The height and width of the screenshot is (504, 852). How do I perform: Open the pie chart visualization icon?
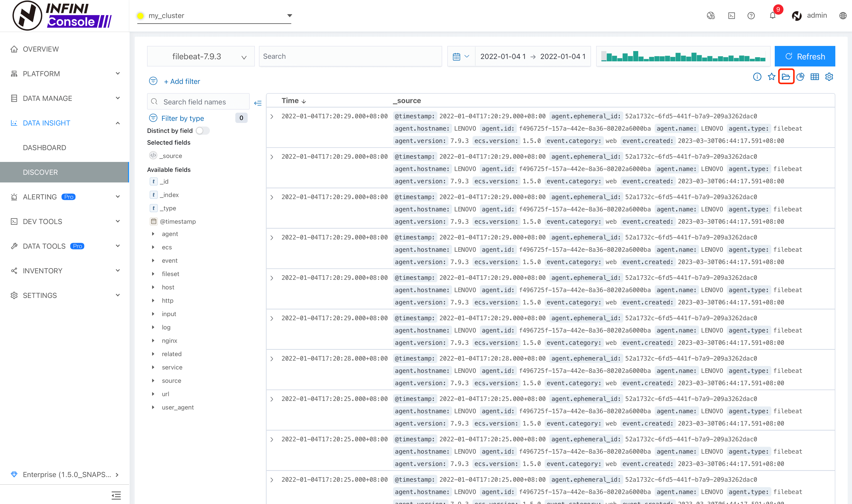click(x=800, y=77)
